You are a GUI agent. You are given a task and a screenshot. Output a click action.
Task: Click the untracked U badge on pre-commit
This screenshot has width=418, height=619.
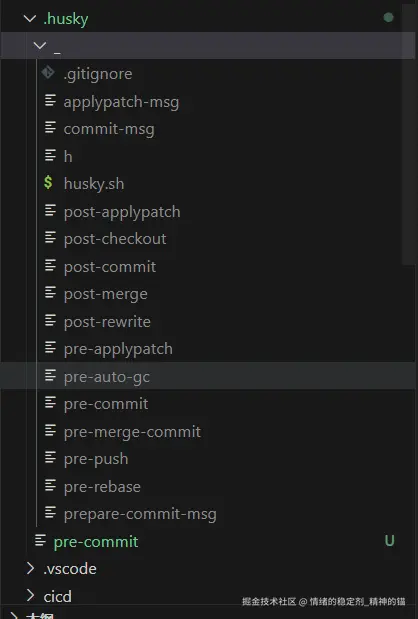click(x=390, y=540)
